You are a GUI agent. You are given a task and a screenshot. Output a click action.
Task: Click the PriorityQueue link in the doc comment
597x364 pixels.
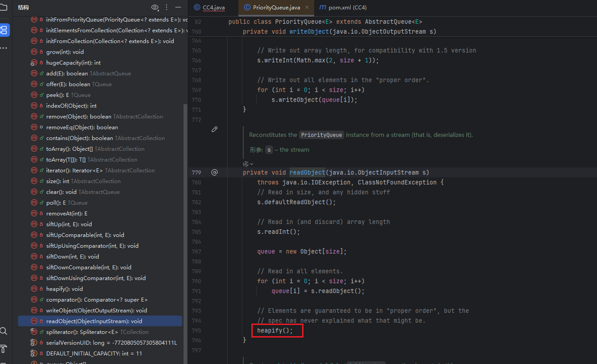click(321, 135)
